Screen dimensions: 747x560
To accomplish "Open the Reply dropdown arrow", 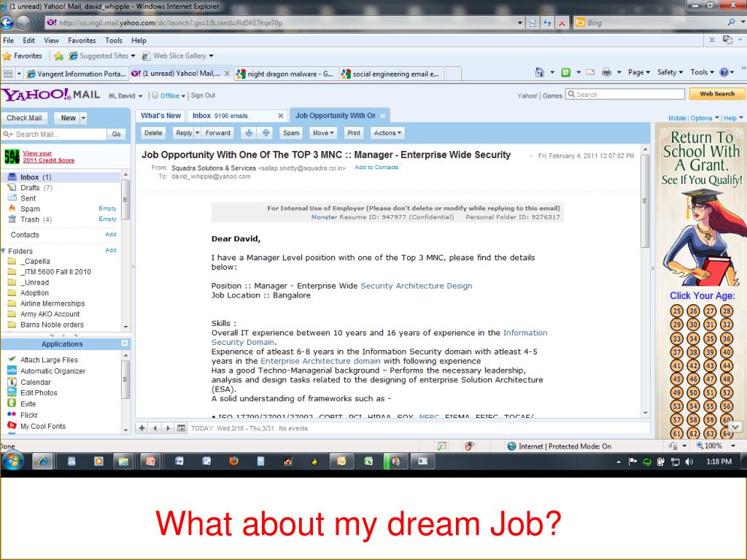I will tap(197, 133).
